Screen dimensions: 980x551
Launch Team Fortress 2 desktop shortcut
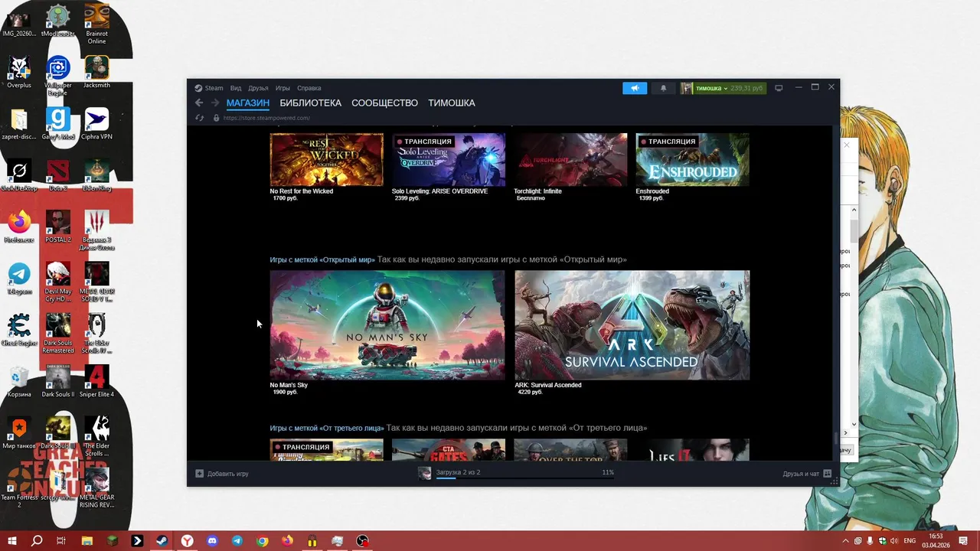(19, 487)
